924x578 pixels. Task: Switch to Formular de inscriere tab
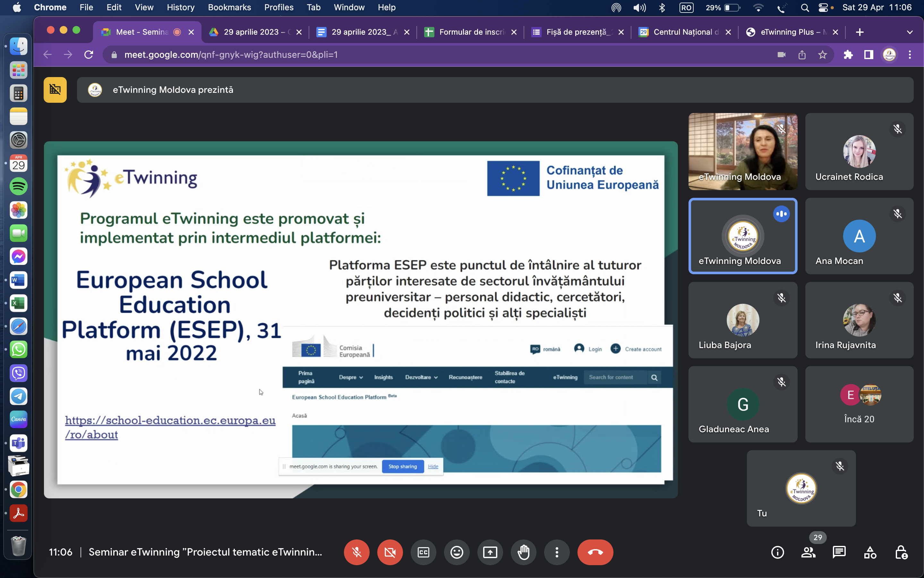pyautogui.click(x=470, y=32)
